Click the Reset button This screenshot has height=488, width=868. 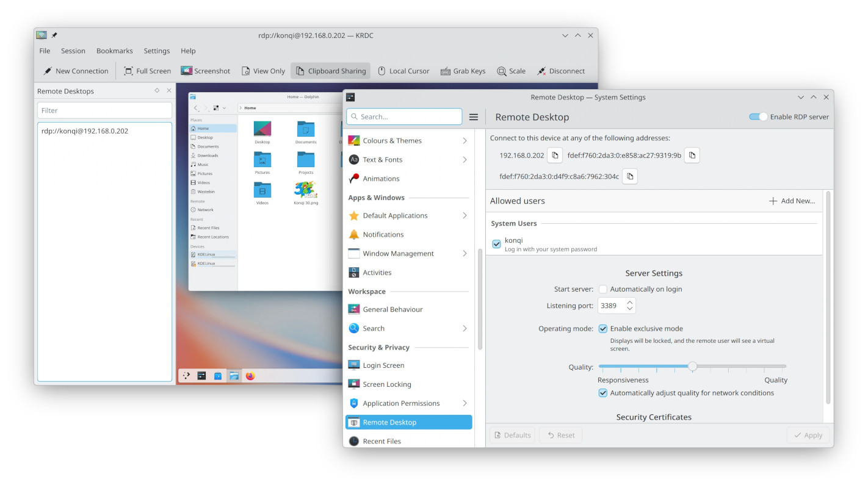[x=560, y=435]
